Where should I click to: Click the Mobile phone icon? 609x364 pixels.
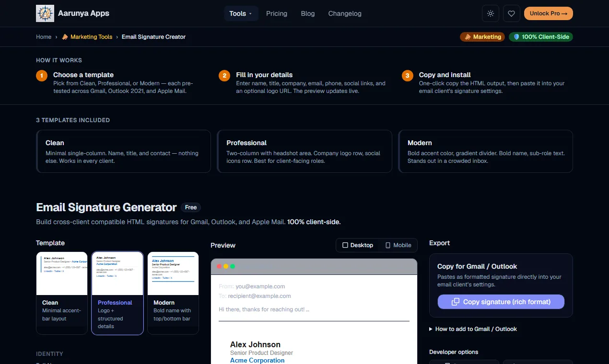pyautogui.click(x=388, y=245)
